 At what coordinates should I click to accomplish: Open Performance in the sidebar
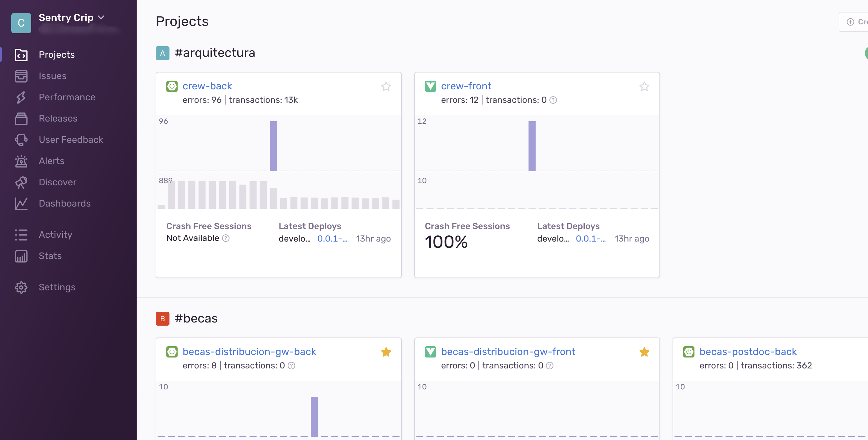pos(67,97)
